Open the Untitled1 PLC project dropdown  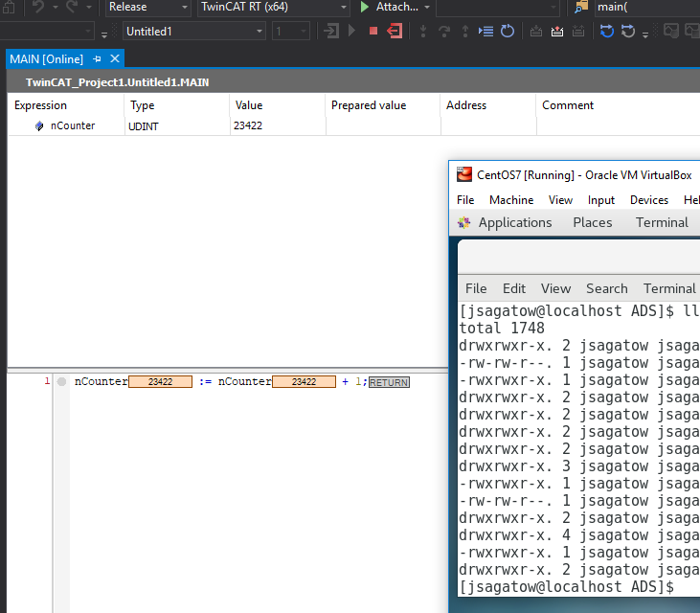click(x=193, y=32)
